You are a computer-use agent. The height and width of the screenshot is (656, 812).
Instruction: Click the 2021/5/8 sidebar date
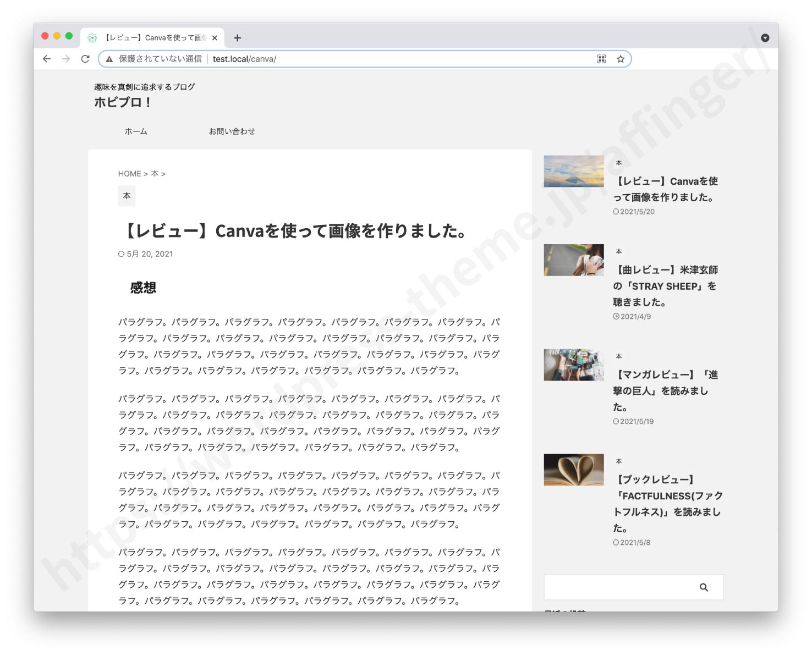pos(635,543)
